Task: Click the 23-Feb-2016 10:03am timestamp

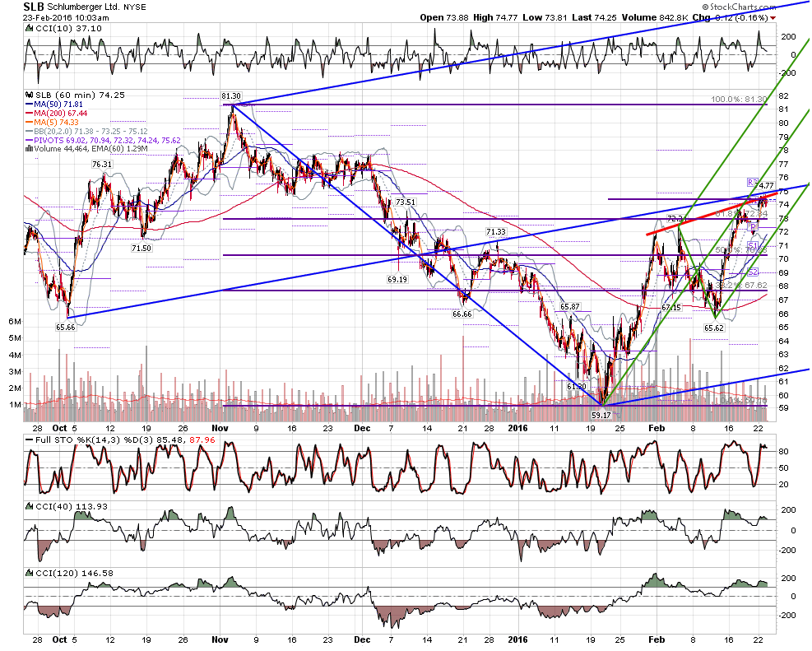Action: (x=66, y=17)
